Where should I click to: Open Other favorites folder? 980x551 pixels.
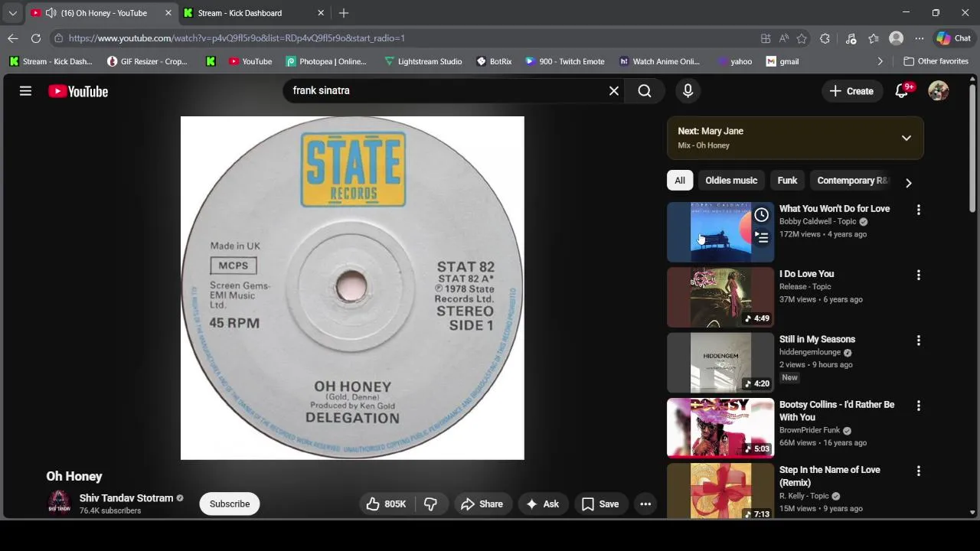pyautogui.click(x=936, y=61)
